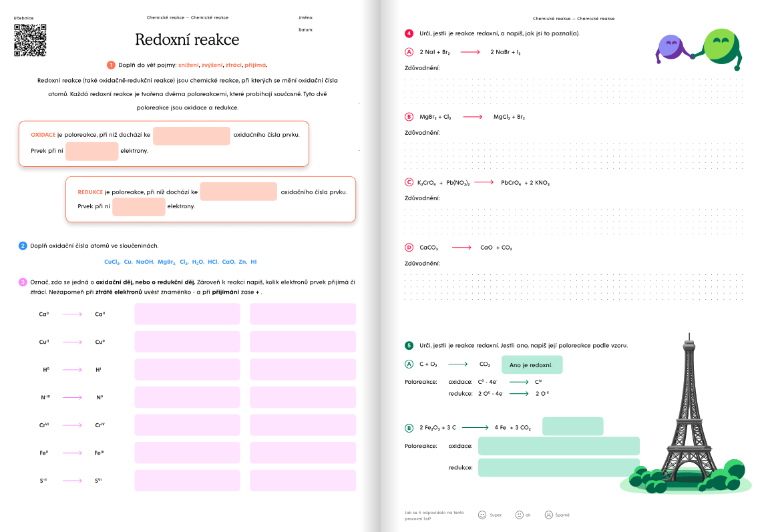Click the 'Ano je redoxní.' answer box
The image size is (760, 532).
tap(531, 365)
